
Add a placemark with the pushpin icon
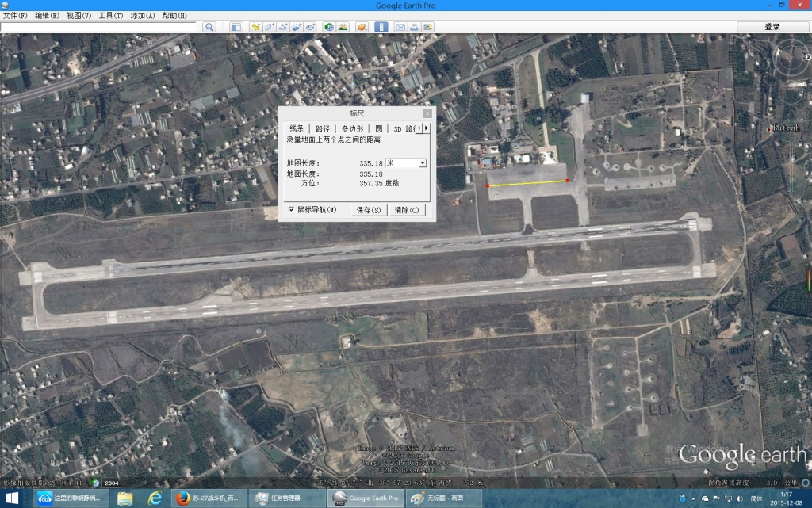click(255, 27)
